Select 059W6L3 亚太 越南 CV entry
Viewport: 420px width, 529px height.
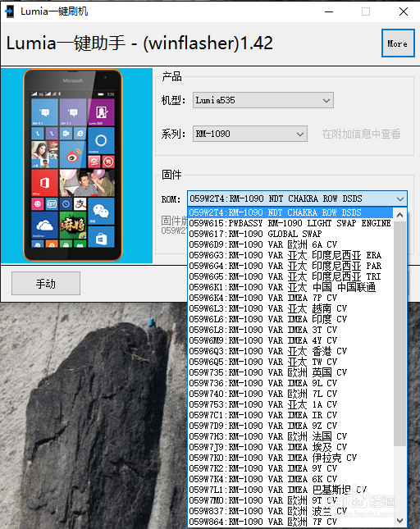[x=290, y=308]
